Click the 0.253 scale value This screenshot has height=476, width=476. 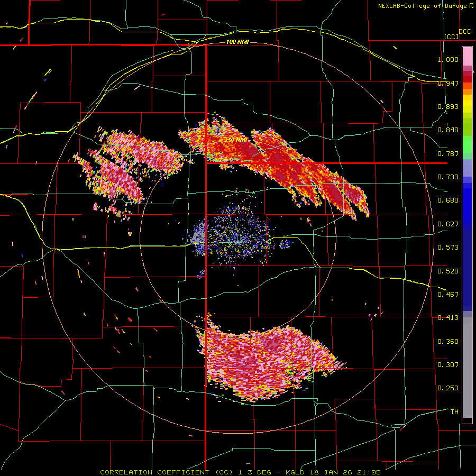pyautogui.click(x=448, y=388)
